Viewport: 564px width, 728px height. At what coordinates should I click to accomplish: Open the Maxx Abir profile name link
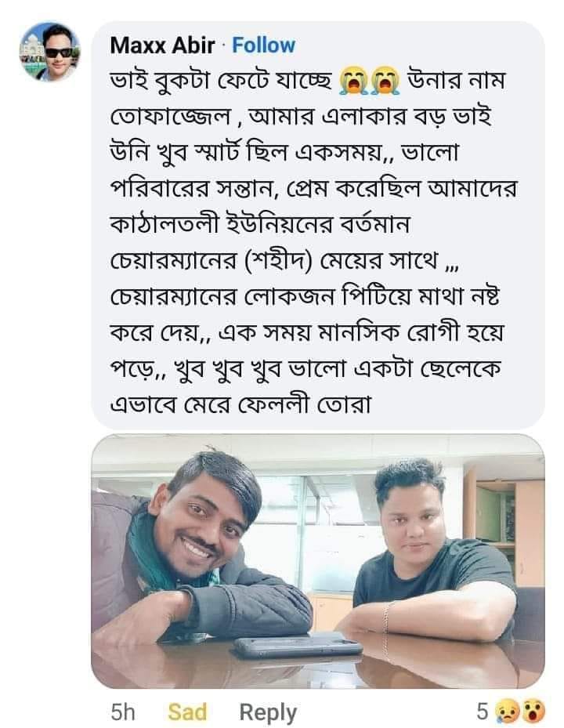pyautogui.click(x=162, y=45)
